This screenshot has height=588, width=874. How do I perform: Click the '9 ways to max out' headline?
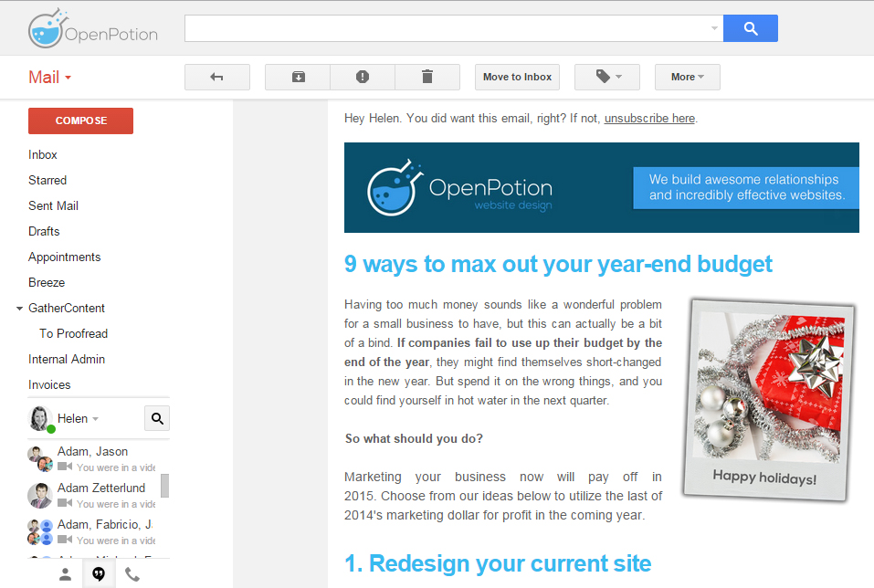tap(558, 264)
